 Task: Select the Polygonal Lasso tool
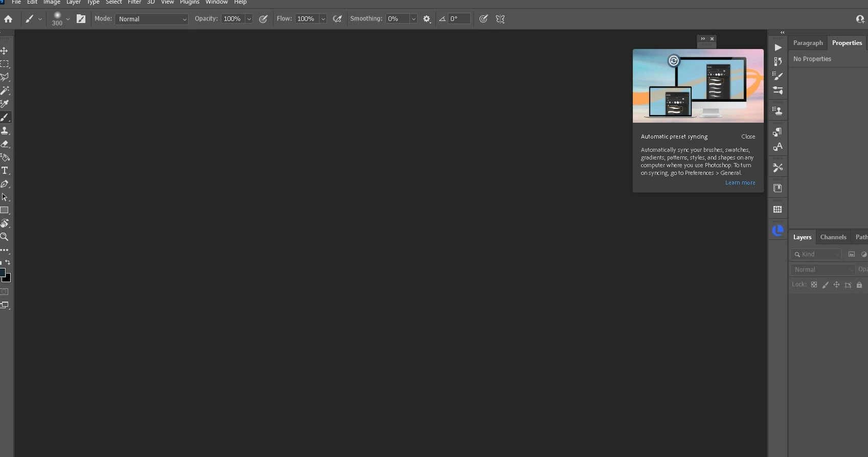4,77
